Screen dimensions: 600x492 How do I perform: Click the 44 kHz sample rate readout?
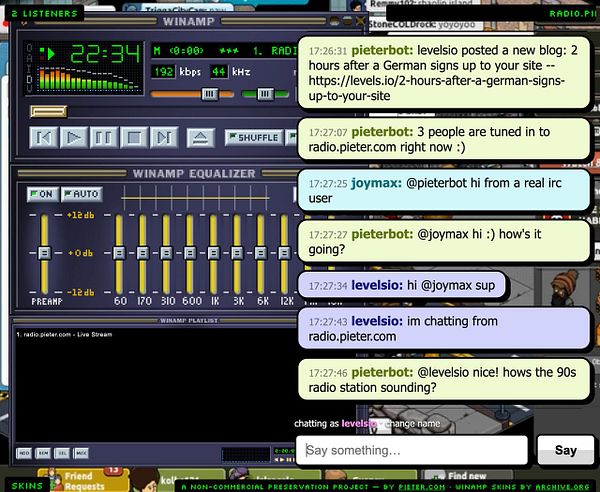click(x=219, y=72)
